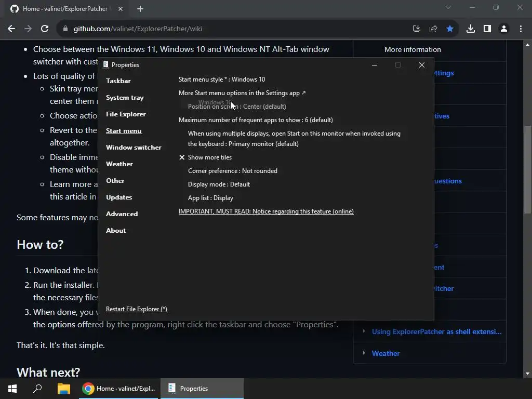The image size is (532, 399).
Task: Change Corner preference Not rounded setting
Action: 232,171
